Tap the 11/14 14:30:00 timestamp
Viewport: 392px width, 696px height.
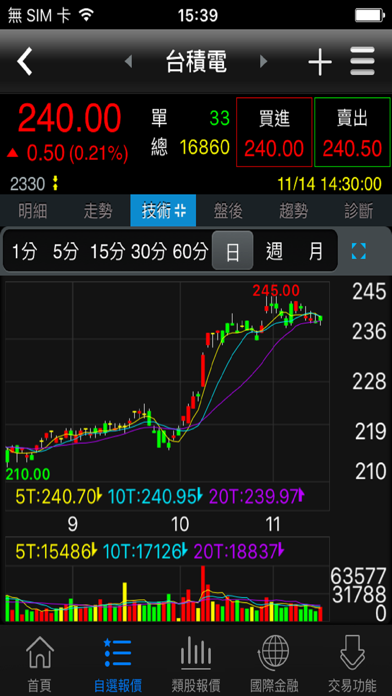pyautogui.click(x=329, y=184)
